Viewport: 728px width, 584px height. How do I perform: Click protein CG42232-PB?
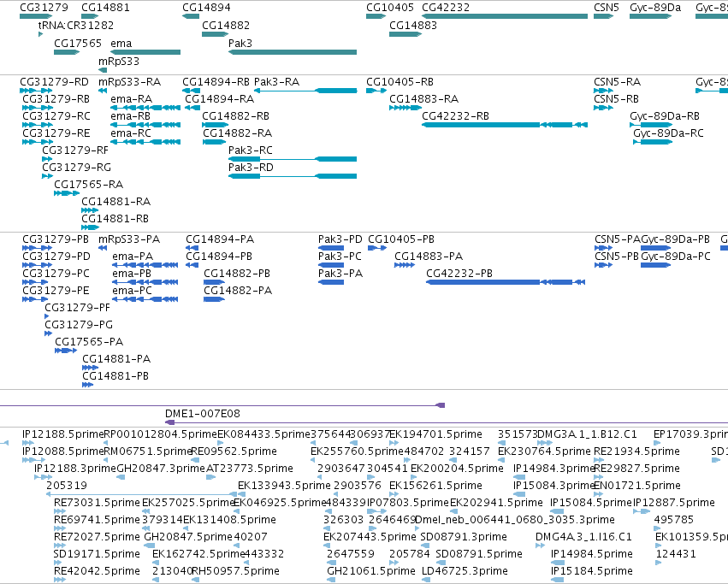tap(506, 282)
